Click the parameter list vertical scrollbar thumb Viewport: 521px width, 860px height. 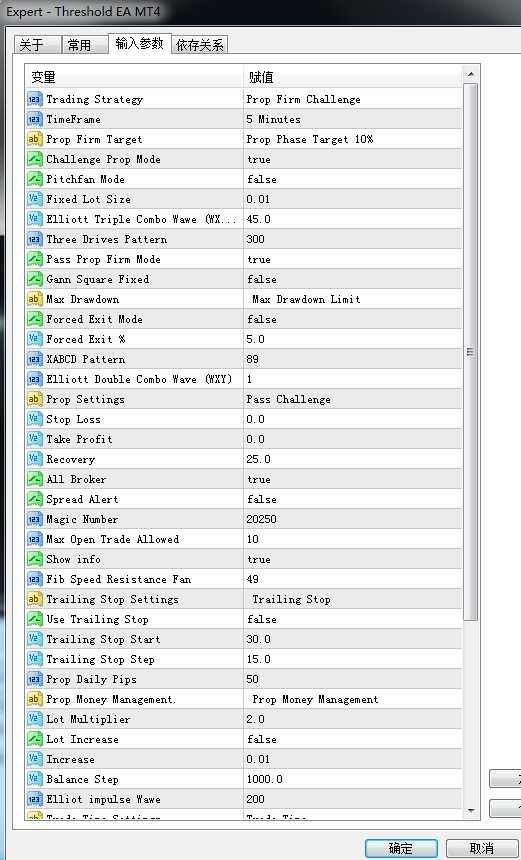click(x=471, y=352)
